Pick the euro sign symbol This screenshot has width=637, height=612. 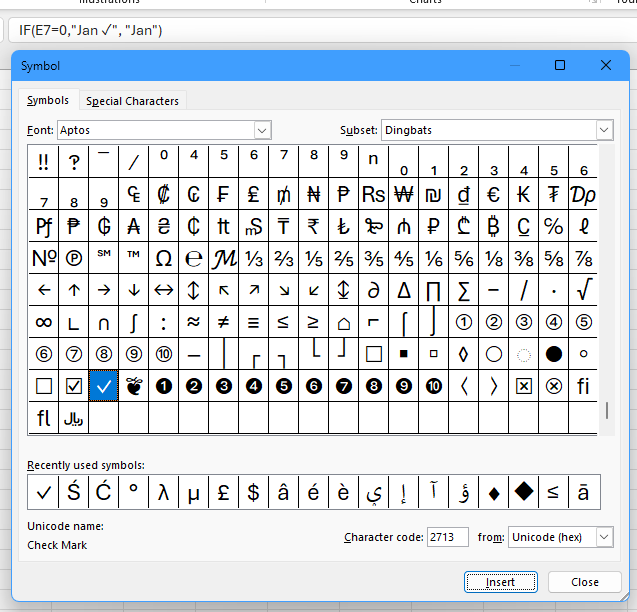(x=493, y=194)
